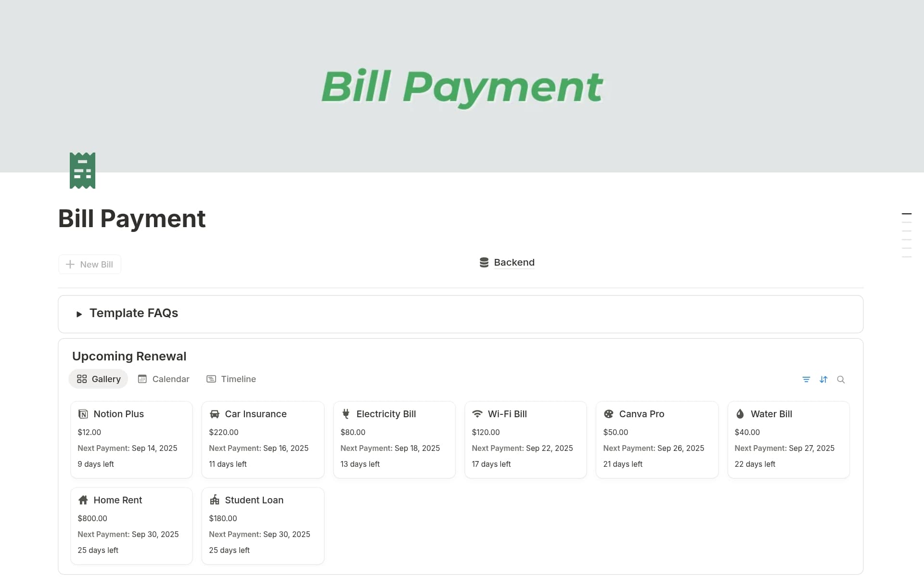Click the green receipt page icon
Viewport: 924px width, 577px height.
[82, 170]
